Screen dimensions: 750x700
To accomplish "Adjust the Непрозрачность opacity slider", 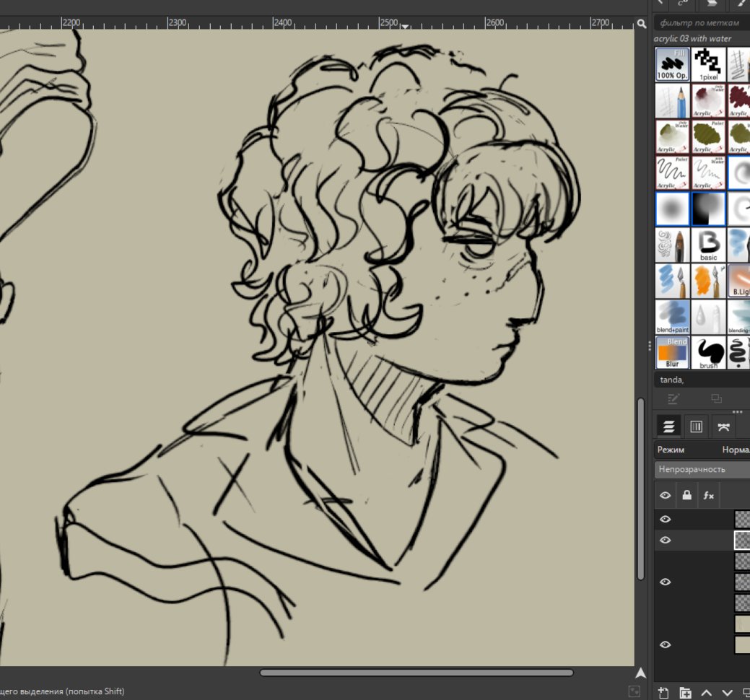I will [702, 469].
